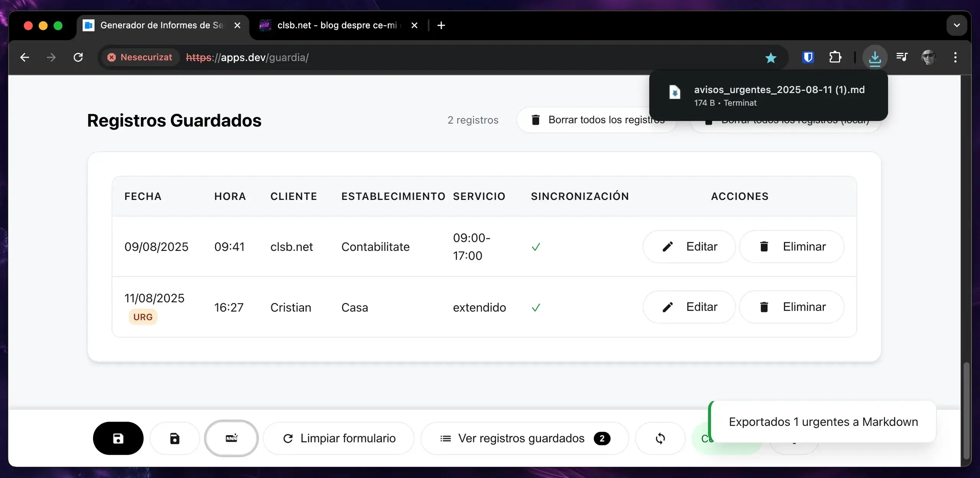Click the page vertical scrollbar thumb
The height and width of the screenshot is (478, 980).
tap(966, 410)
